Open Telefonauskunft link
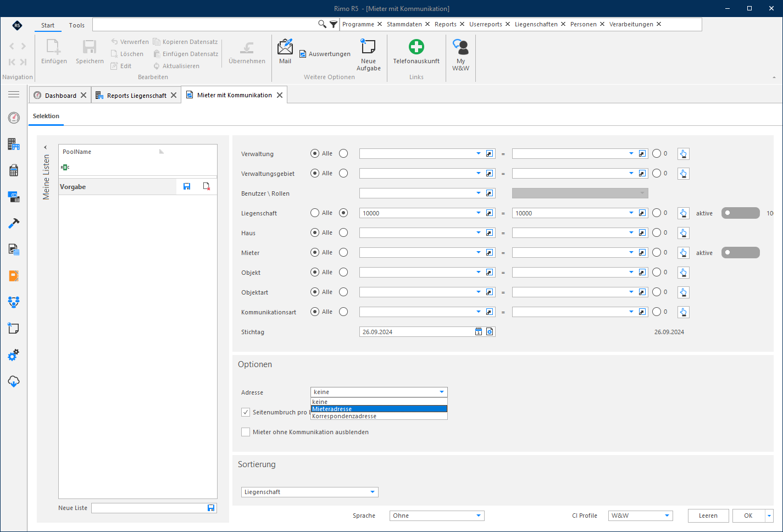The height and width of the screenshot is (532, 783). pos(416,51)
